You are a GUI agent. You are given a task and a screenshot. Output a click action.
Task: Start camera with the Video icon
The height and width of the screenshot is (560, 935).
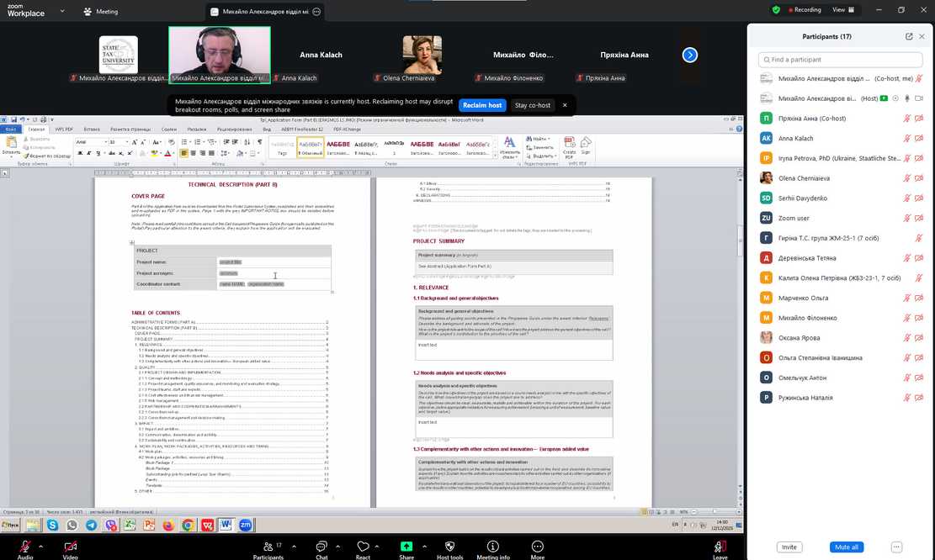point(70,547)
